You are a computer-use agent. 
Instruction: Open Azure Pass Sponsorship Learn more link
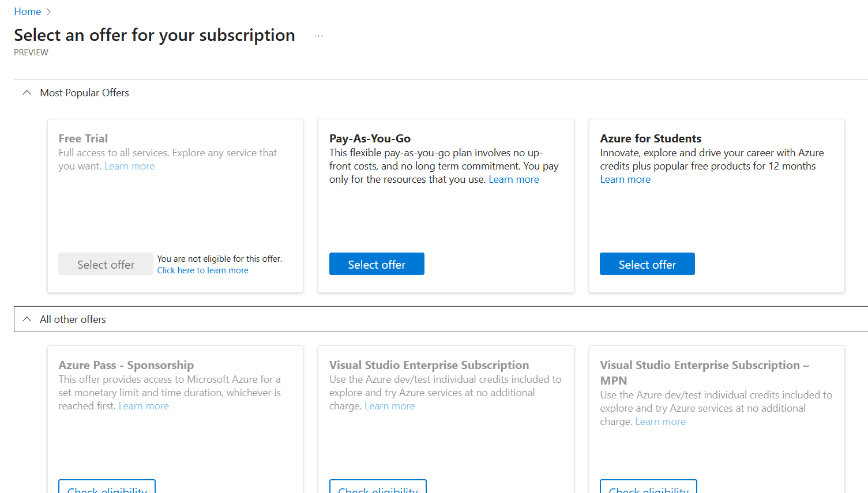click(144, 406)
